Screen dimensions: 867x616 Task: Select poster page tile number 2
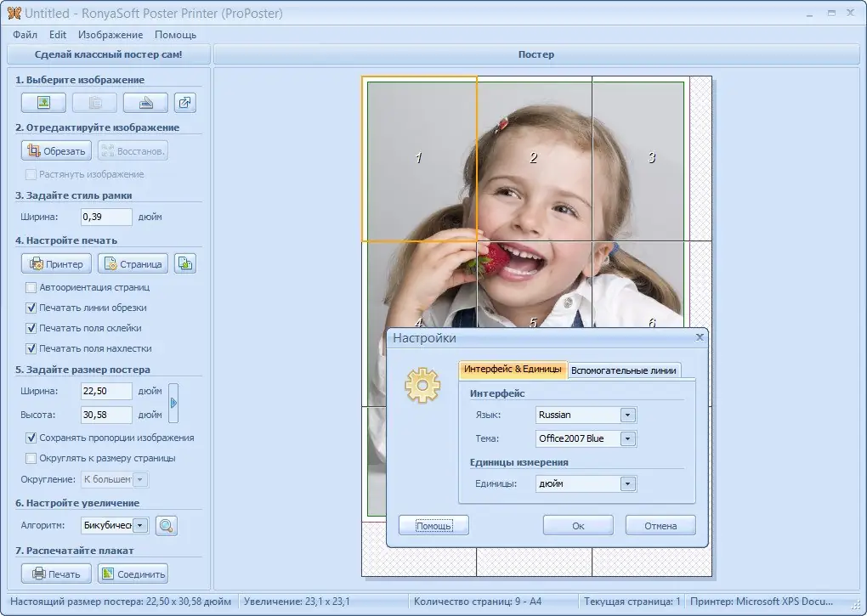(534, 159)
